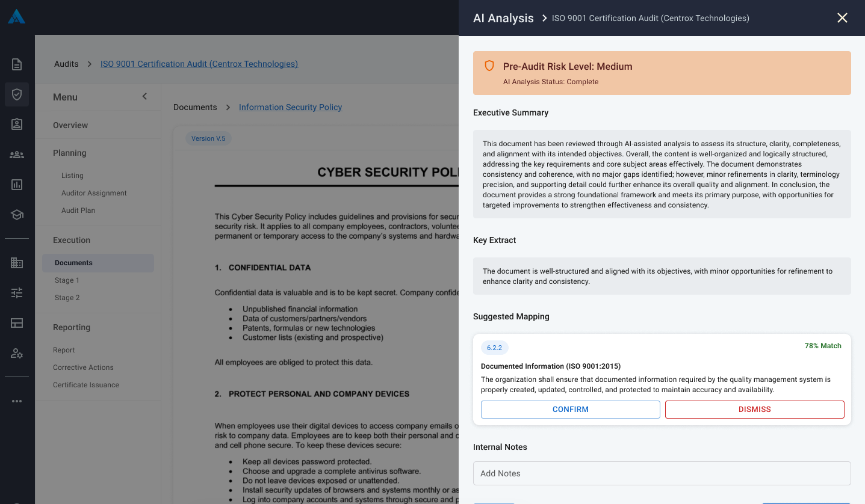Open Report under Reporting
Viewport: 865px width, 504px height.
64,350
